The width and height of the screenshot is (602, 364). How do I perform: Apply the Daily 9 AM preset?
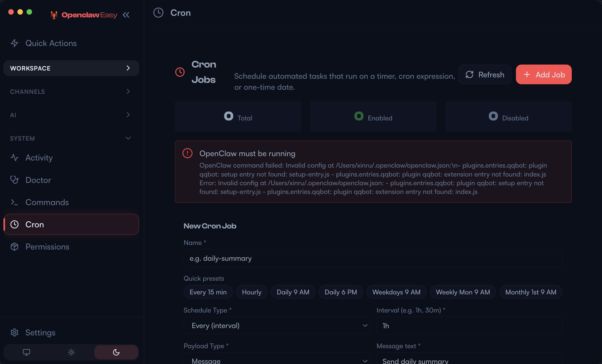(293, 292)
